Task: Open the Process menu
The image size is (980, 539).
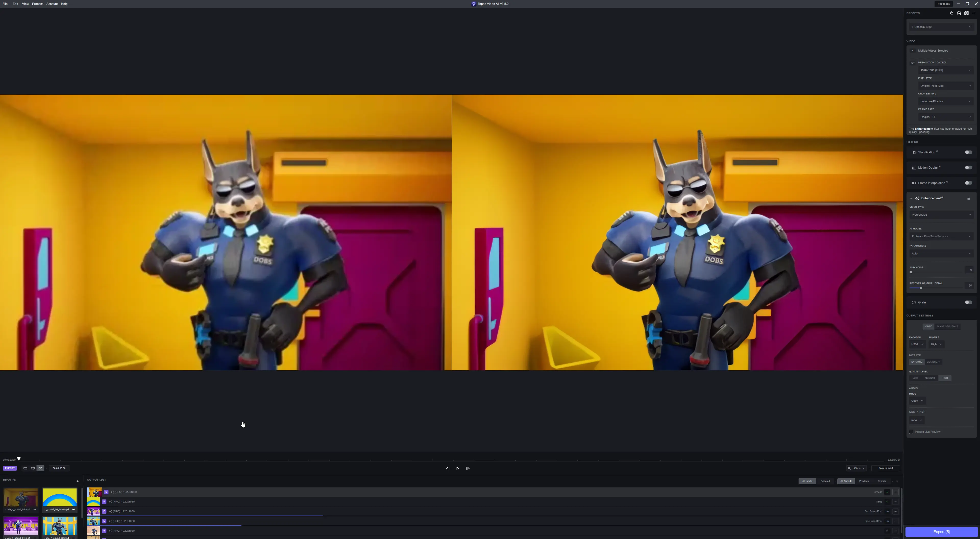Action: point(37,4)
